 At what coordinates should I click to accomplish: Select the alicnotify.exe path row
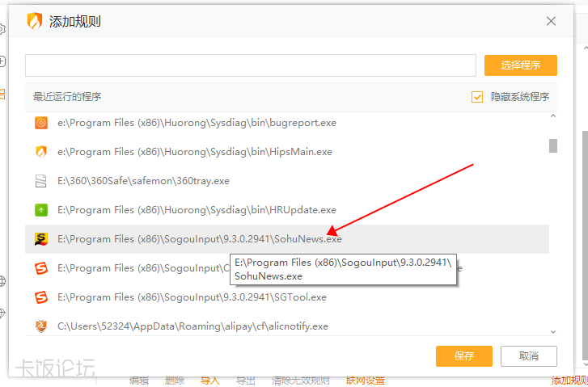pos(287,326)
